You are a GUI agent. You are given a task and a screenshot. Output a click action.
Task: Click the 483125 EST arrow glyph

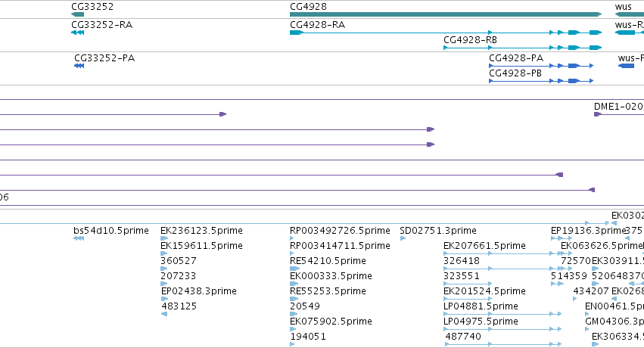[x=164, y=314]
